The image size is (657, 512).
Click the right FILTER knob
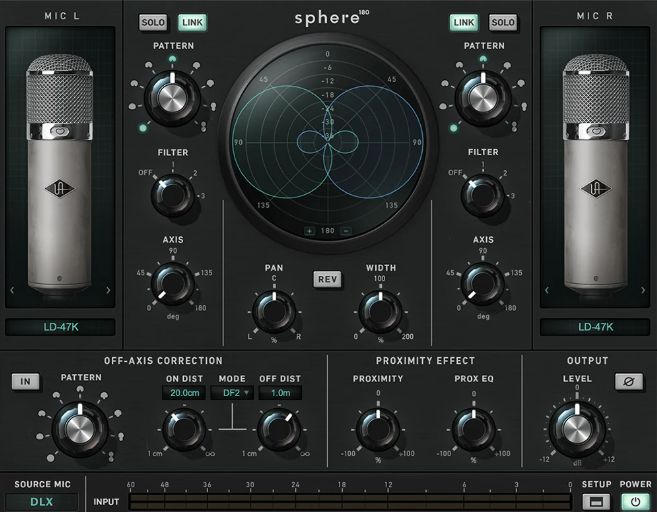click(x=483, y=195)
